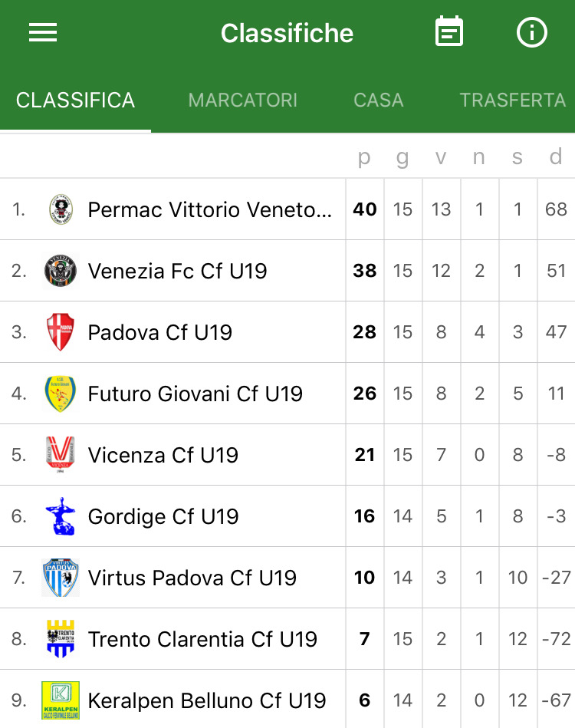The width and height of the screenshot is (575, 728).
Task: Tap the Futuro Giovani yellow crest
Action: tap(61, 394)
